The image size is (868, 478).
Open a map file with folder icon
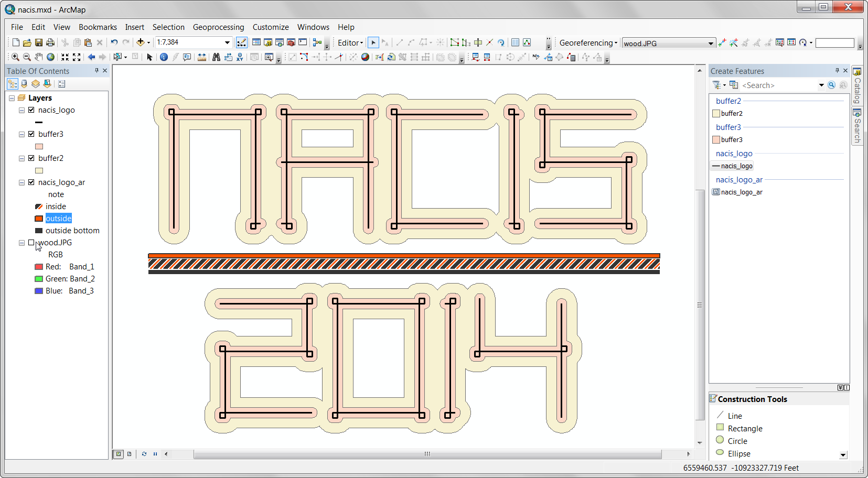tap(27, 42)
